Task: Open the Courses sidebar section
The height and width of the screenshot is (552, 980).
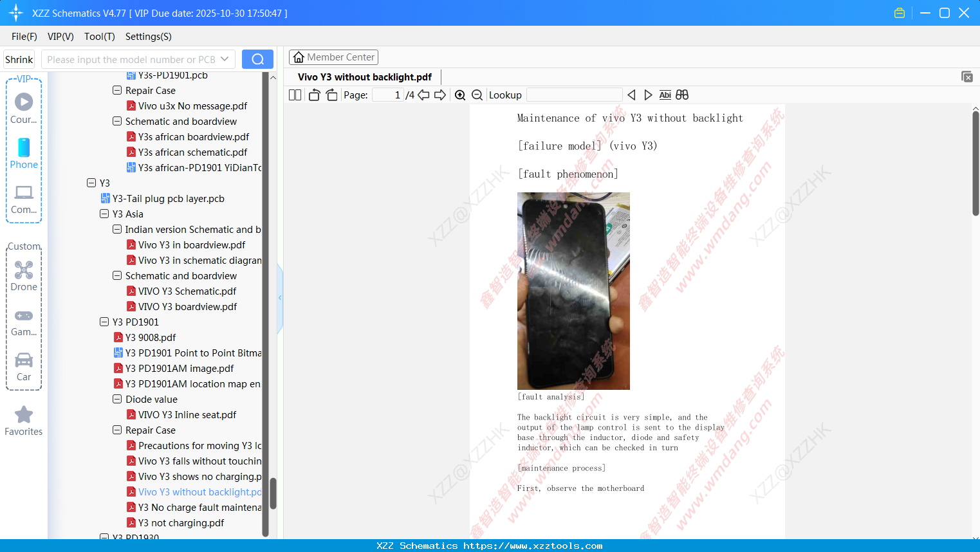Action: (24, 108)
